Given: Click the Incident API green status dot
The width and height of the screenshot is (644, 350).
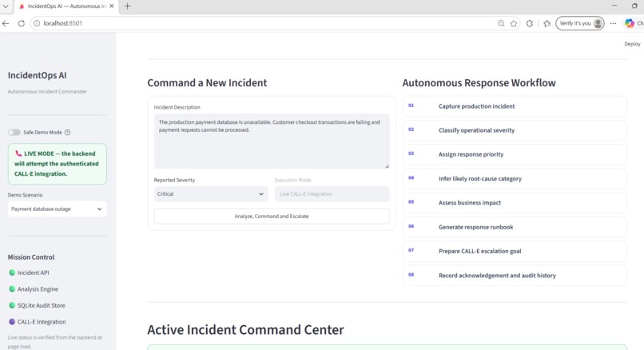Looking at the screenshot, I should pyautogui.click(x=12, y=272).
